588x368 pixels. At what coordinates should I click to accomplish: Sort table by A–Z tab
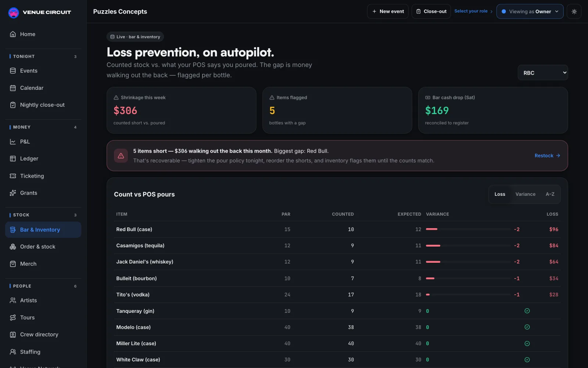550,194
